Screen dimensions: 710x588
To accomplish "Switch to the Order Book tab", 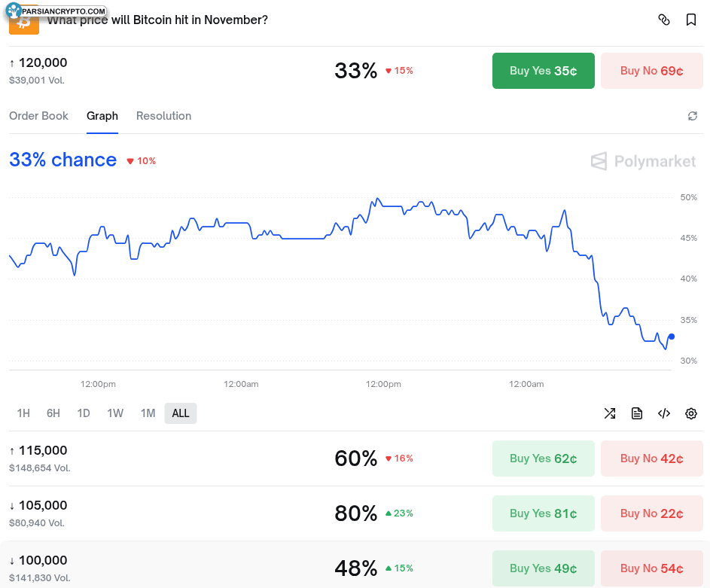I will [38, 116].
